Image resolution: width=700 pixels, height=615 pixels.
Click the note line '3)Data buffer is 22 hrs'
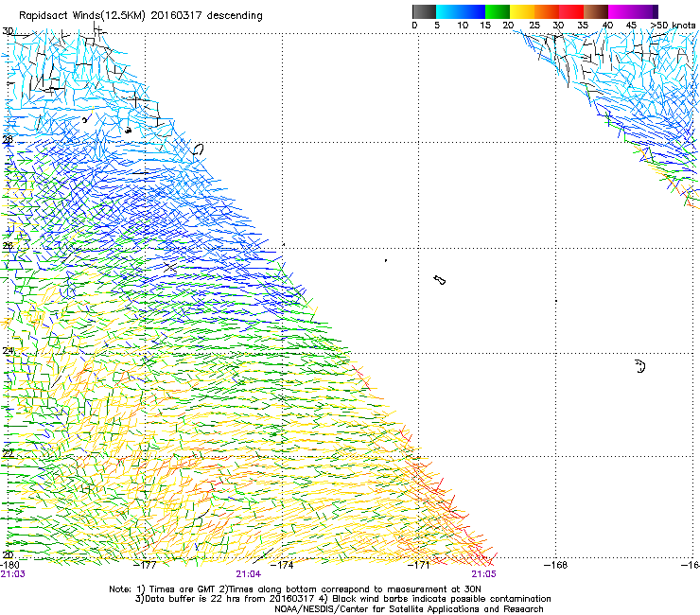342,599
